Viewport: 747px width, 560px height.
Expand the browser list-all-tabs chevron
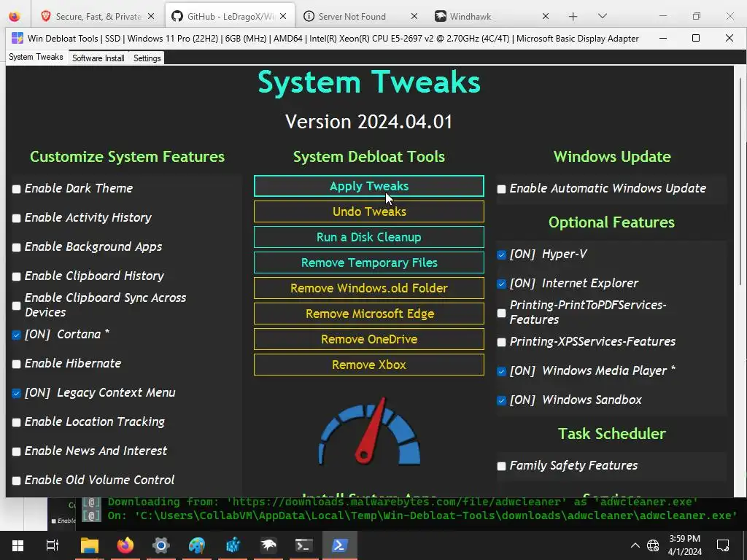(602, 16)
